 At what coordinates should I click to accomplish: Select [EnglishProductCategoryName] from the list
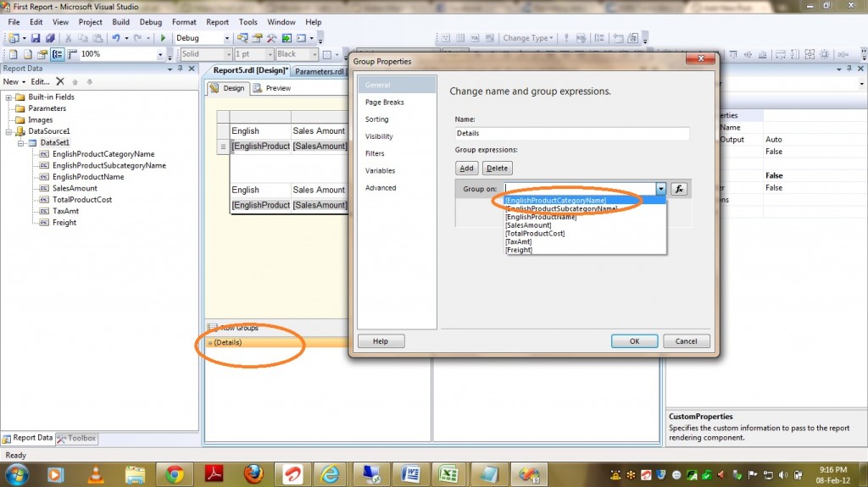coord(556,201)
